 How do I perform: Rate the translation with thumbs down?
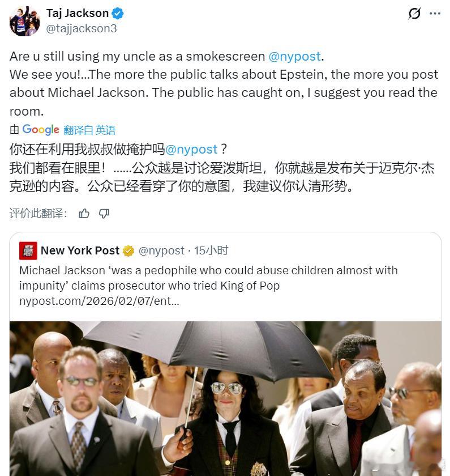coord(104,214)
